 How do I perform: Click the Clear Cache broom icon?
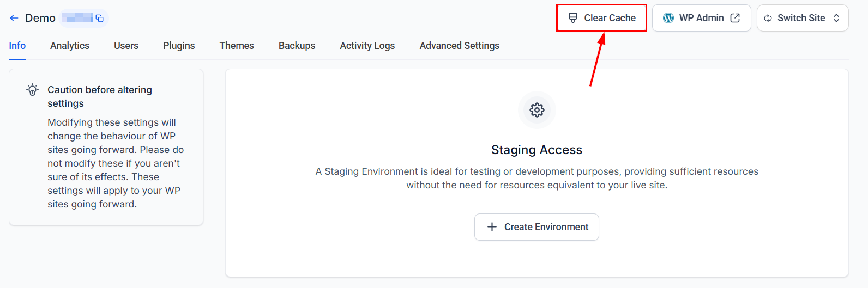click(573, 18)
